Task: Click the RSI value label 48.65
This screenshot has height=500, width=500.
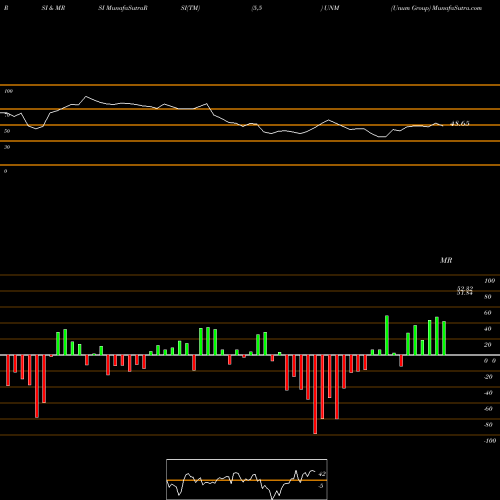Action: click(x=460, y=124)
